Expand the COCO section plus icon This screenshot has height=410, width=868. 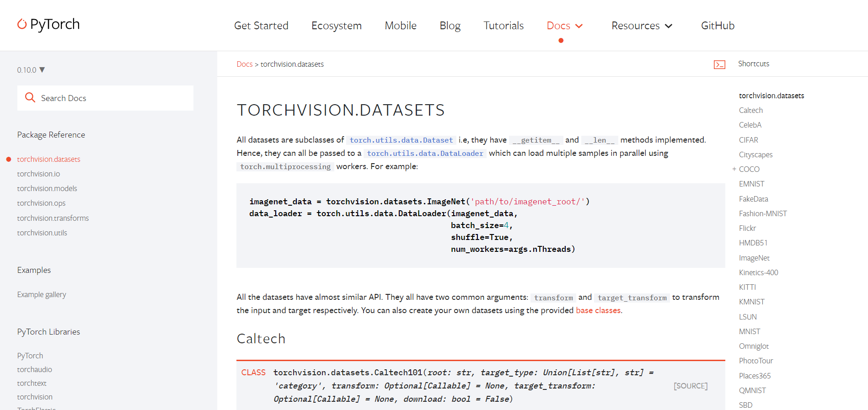(x=734, y=169)
